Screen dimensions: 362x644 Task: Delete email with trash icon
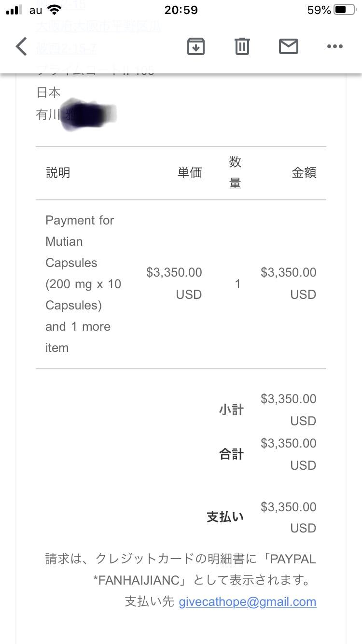click(x=242, y=46)
